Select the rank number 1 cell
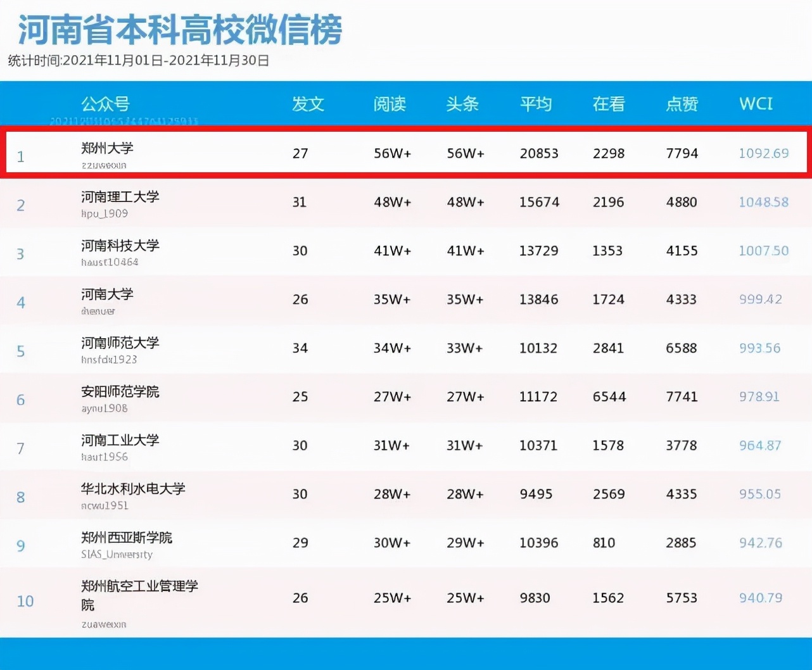 pyautogui.click(x=21, y=156)
